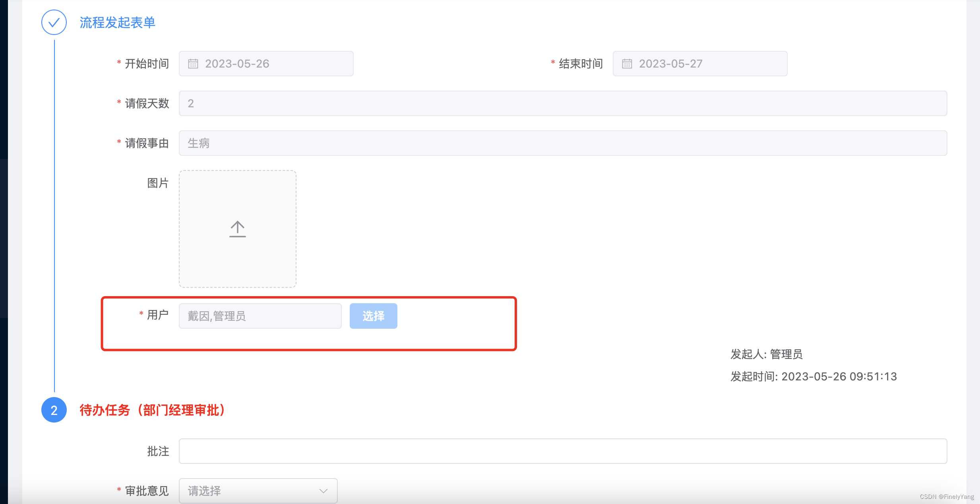Click the 批注 label
980x504 pixels.
(x=158, y=451)
